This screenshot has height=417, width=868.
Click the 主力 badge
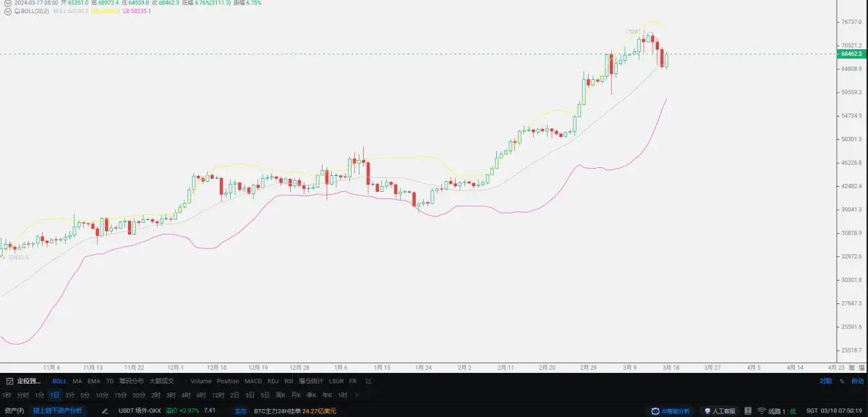point(240,410)
